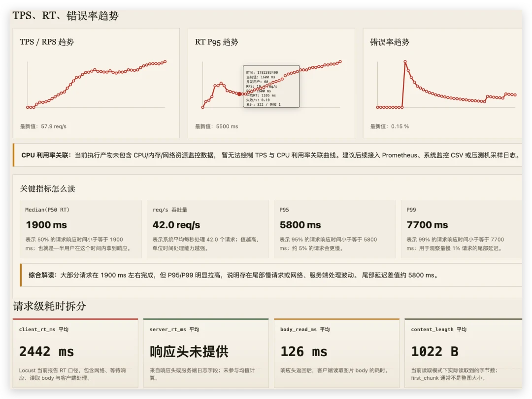Click the 'req/s 吞吐量' card label

(x=169, y=210)
